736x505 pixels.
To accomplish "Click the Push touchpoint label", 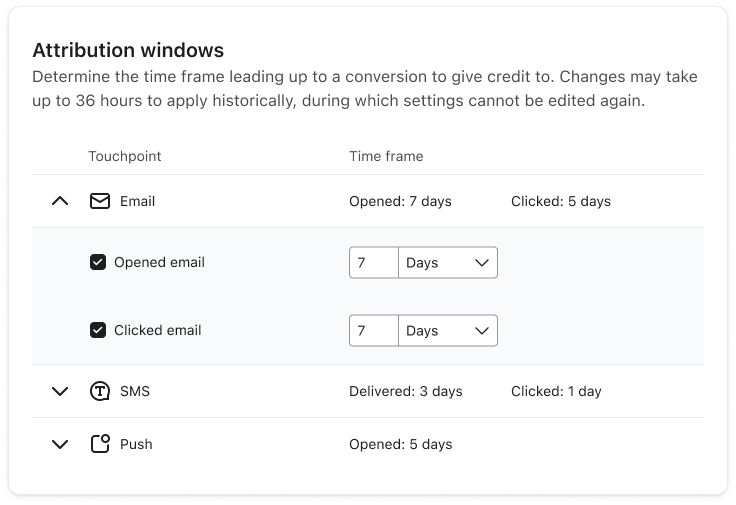I will 136,444.
